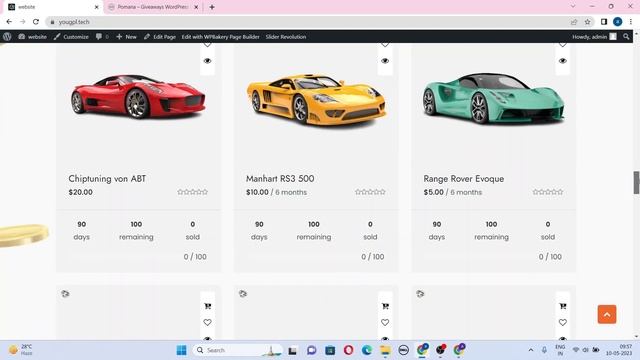Open the Windows Start menu
This screenshot has height=360, width=640.
coord(181,350)
